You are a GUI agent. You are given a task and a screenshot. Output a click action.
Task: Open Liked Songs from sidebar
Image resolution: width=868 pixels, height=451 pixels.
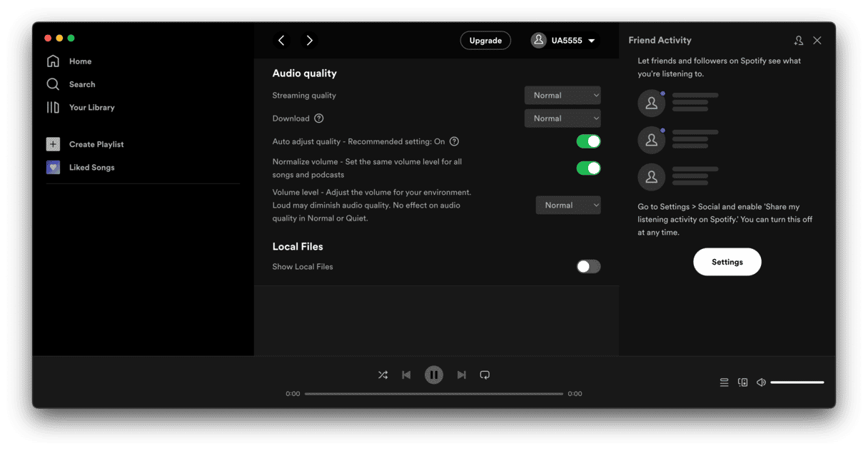(91, 168)
